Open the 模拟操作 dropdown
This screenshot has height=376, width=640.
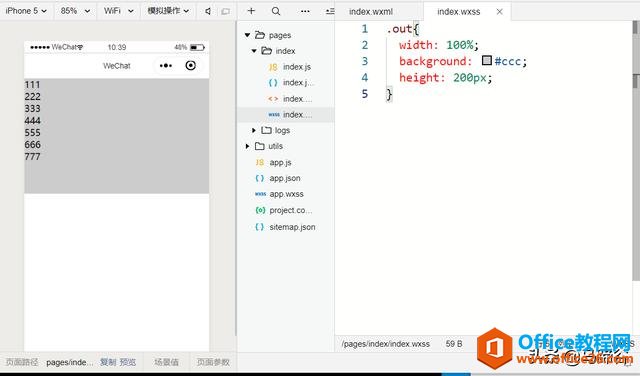coord(168,11)
